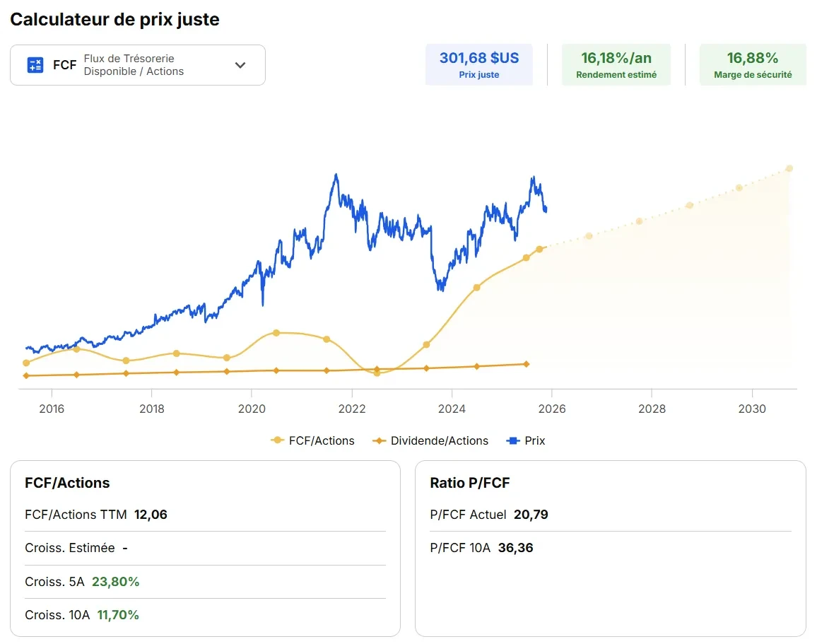Click the 301,68 $US Prix juste card
Viewport: 817px width, 644px height.
[478, 64]
